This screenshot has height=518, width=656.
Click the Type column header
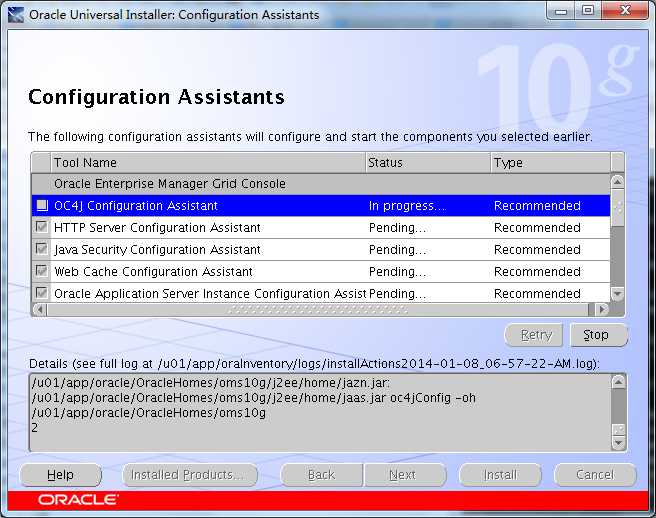pos(550,162)
